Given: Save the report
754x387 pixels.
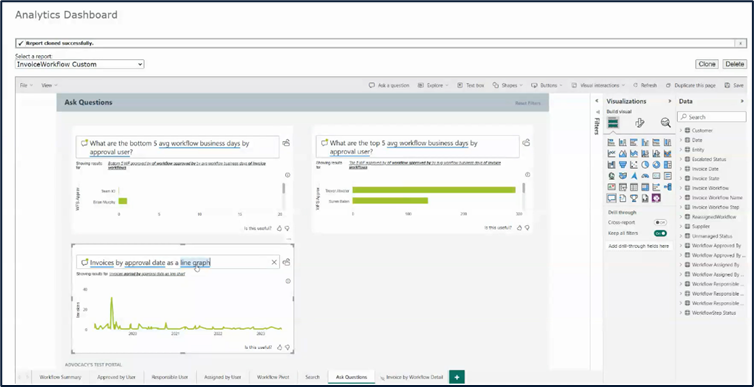Looking at the screenshot, I should (734, 85).
